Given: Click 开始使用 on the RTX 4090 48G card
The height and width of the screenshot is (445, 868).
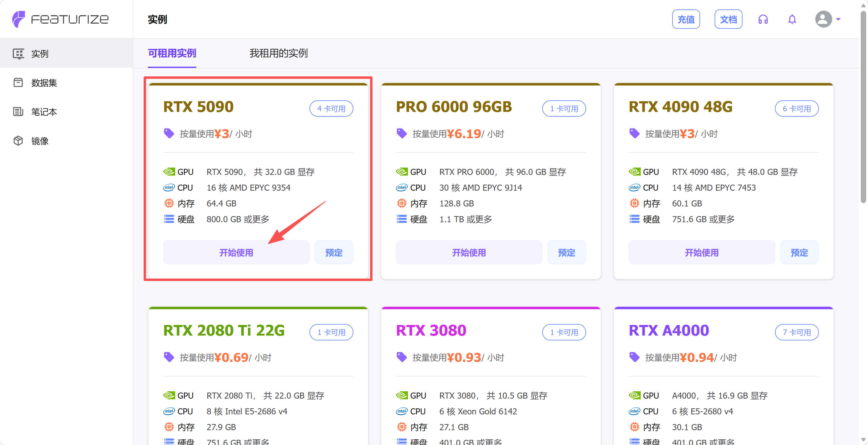Looking at the screenshot, I should coord(702,252).
